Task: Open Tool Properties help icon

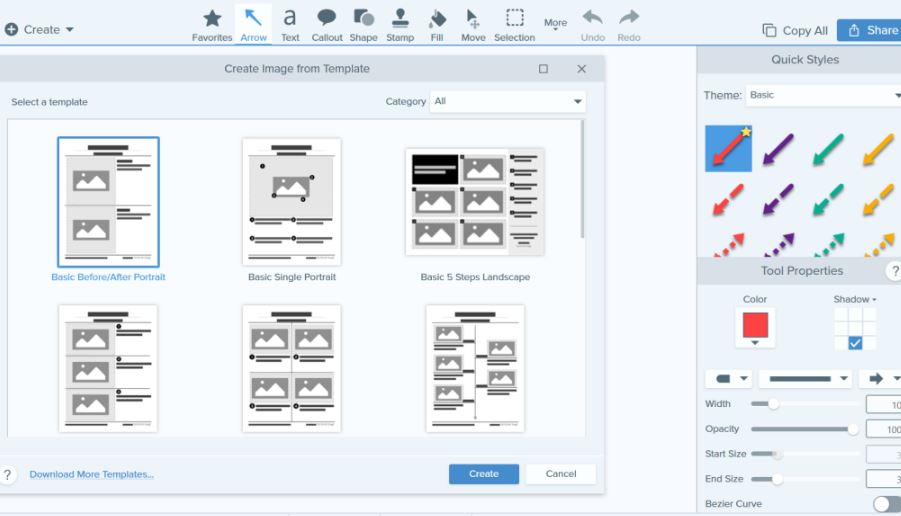Action: click(894, 271)
